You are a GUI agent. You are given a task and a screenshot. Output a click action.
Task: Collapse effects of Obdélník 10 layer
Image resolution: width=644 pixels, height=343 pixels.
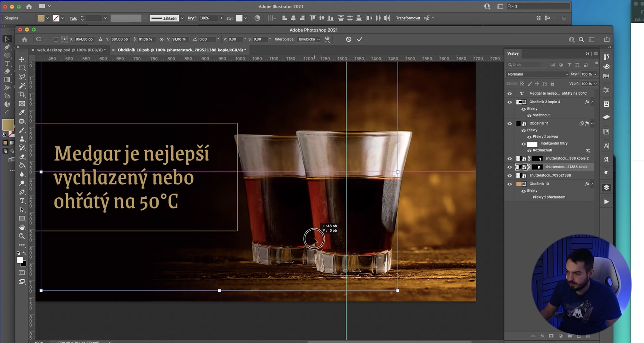[592, 184]
